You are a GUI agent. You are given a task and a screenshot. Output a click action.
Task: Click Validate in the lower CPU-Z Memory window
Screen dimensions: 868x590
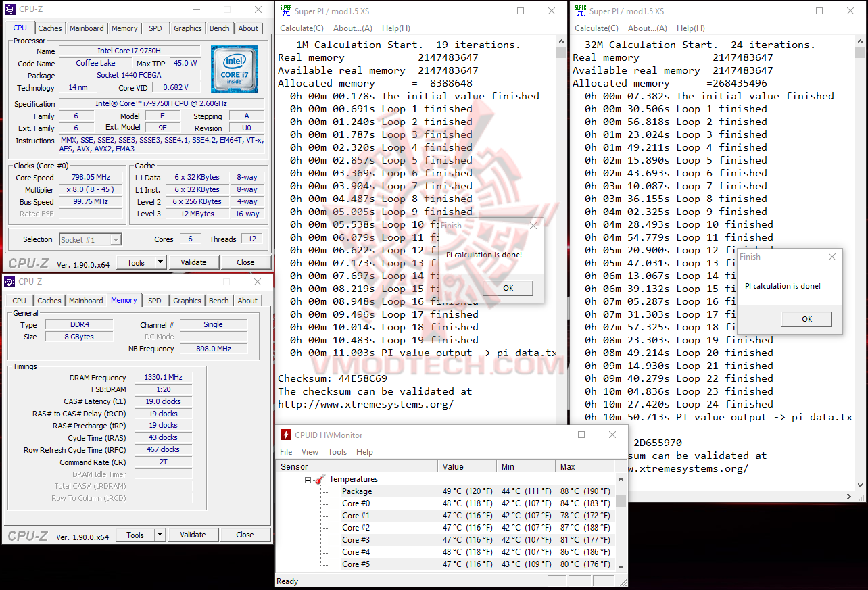click(x=193, y=535)
